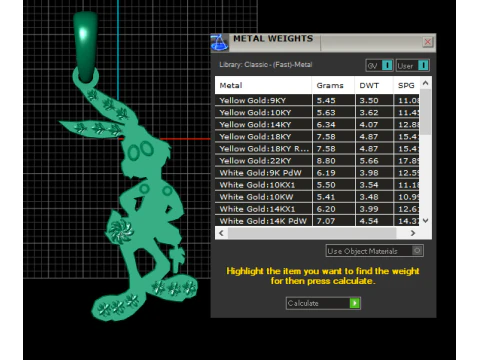
Task: Select the pendant bail loop
Action: (85, 47)
